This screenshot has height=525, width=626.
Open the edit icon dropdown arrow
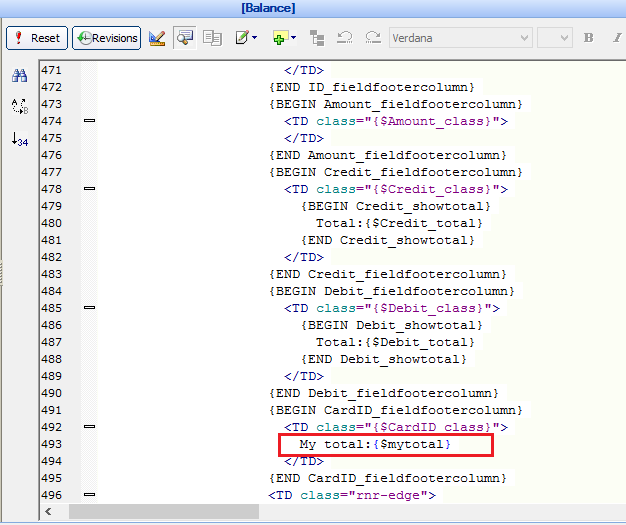[255, 38]
